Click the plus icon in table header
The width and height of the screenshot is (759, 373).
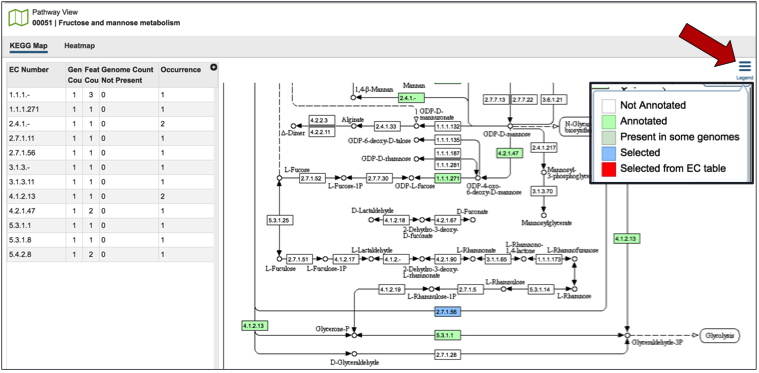[x=213, y=68]
